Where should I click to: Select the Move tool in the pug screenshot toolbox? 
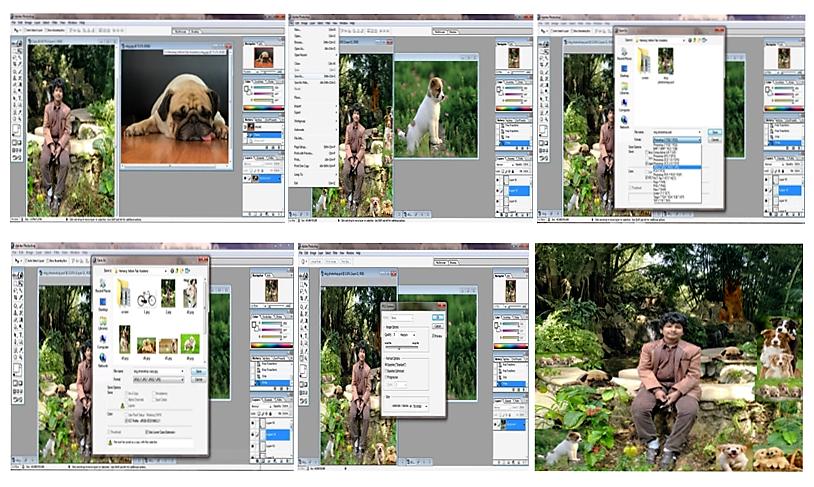tap(20, 50)
